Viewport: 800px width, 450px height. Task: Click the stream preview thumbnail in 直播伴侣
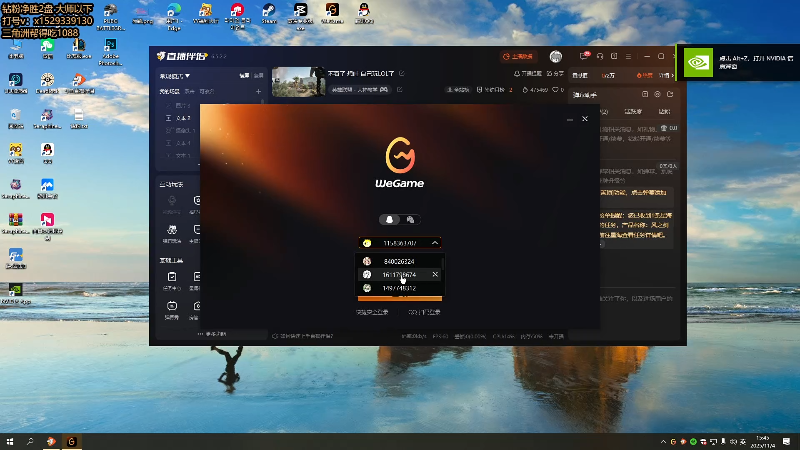(298, 82)
